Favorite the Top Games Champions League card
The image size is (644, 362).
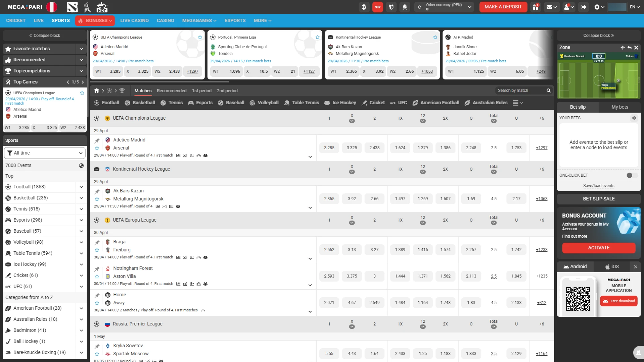[82, 93]
